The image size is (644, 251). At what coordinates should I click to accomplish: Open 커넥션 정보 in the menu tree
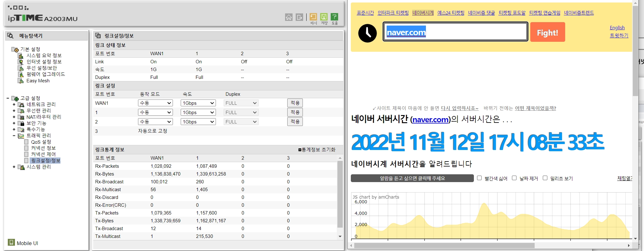click(x=43, y=148)
